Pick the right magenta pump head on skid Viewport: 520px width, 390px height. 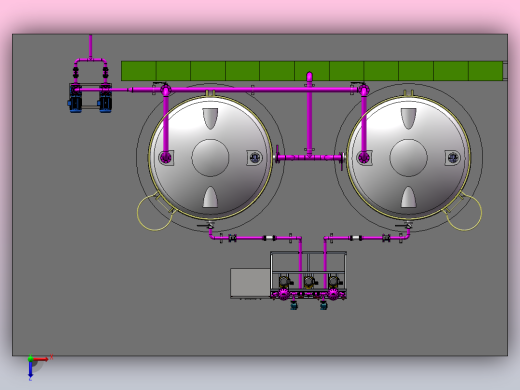[333, 294]
